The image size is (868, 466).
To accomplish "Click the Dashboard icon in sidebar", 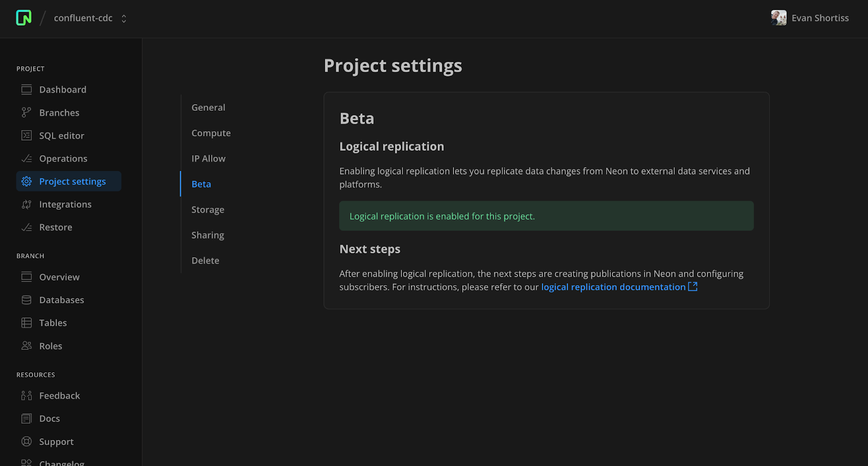I will pyautogui.click(x=27, y=90).
